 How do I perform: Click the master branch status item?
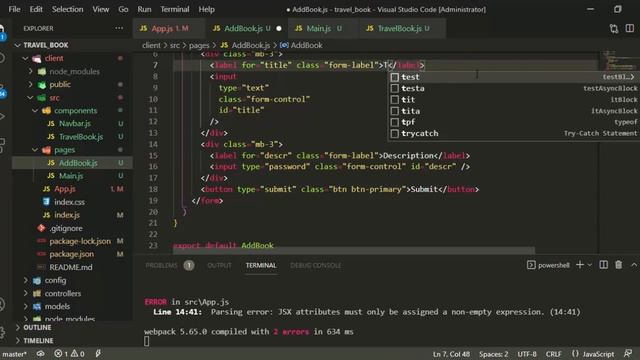[x=14, y=354]
